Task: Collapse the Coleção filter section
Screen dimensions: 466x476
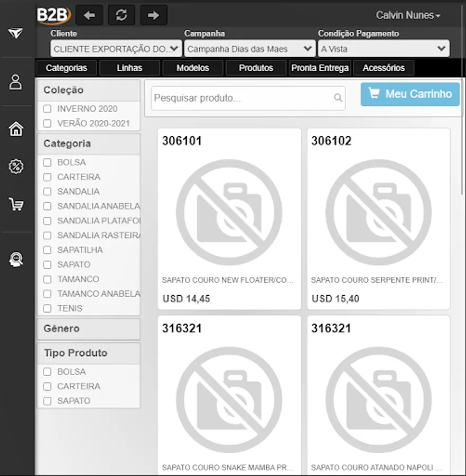Action: [89, 90]
